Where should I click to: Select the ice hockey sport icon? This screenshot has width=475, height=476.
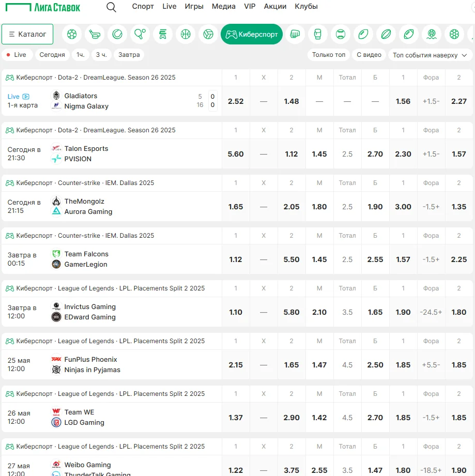[x=95, y=34]
